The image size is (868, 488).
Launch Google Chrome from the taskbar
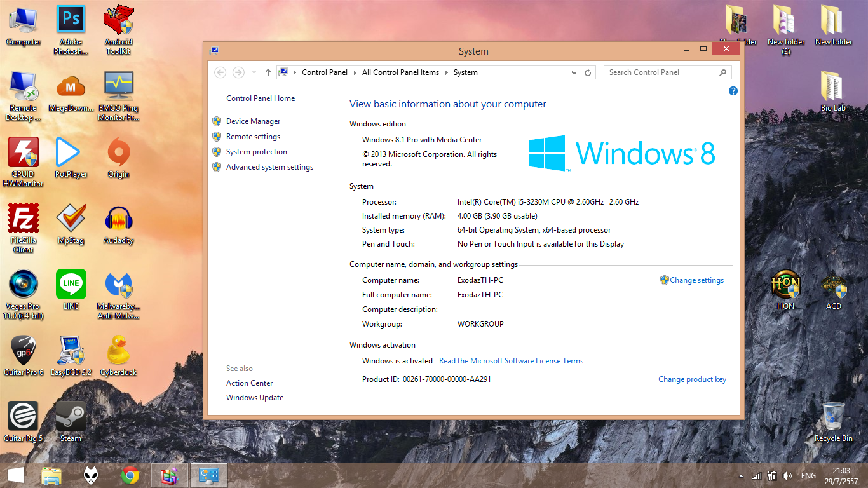click(130, 475)
